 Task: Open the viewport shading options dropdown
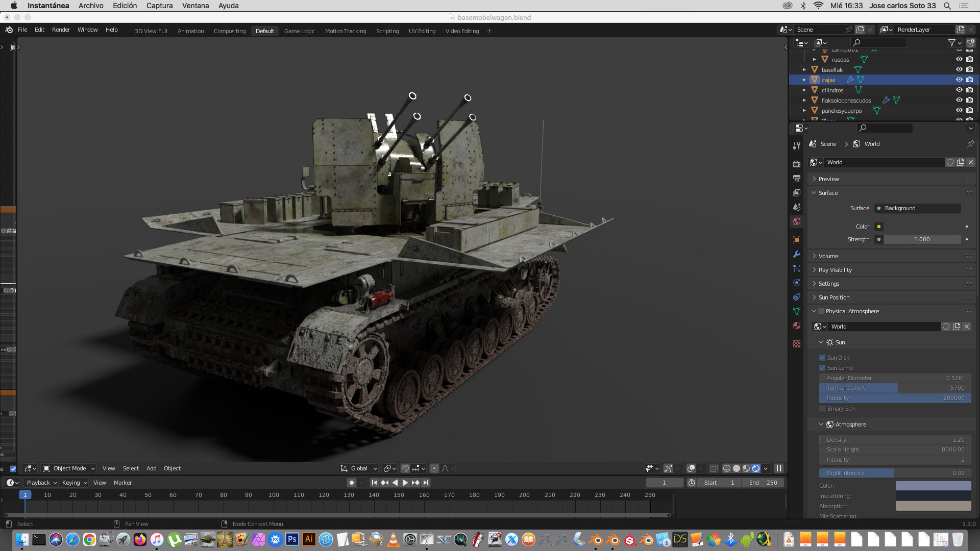pos(766,468)
